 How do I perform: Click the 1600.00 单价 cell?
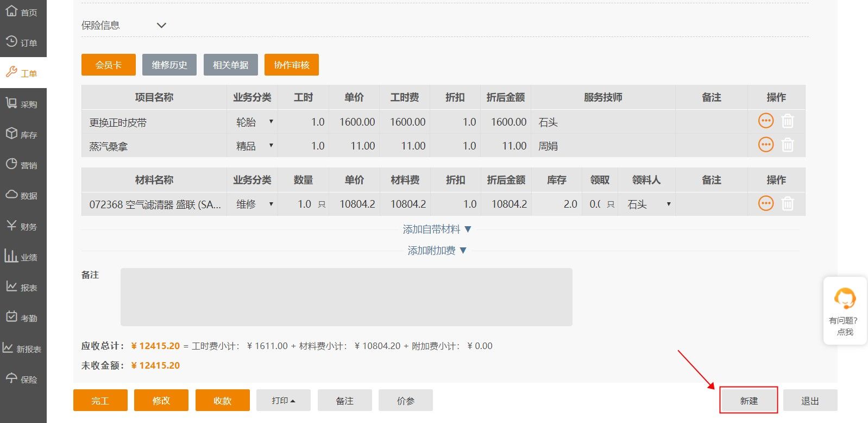(x=354, y=122)
